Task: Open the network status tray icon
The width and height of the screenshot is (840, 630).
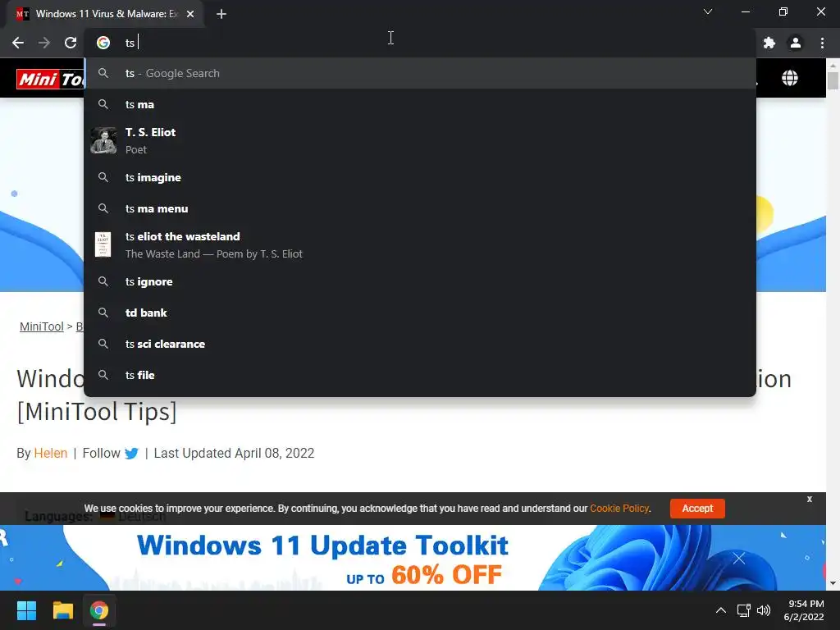Action: pyautogui.click(x=743, y=610)
